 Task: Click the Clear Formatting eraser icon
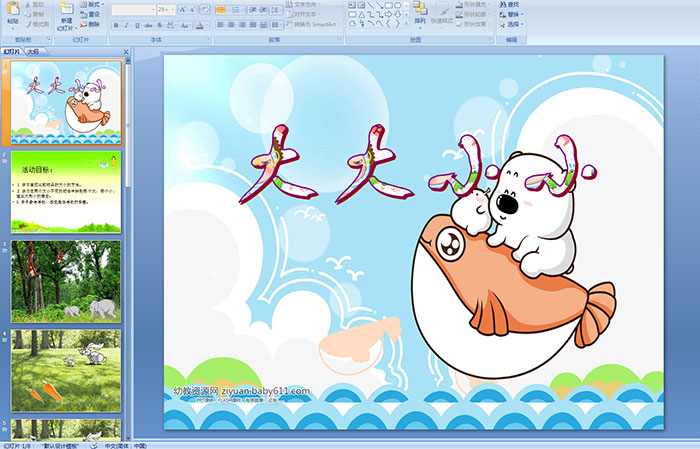[205, 9]
